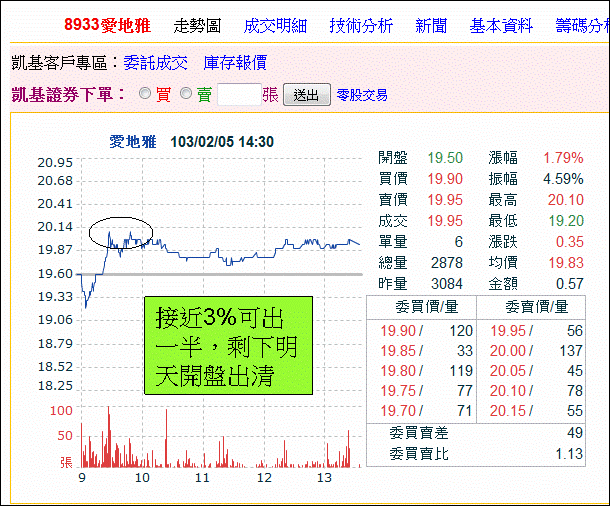The width and height of the screenshot is (610, 506).
Task: Open the 基本資料 tab
Action: (501, 26)
